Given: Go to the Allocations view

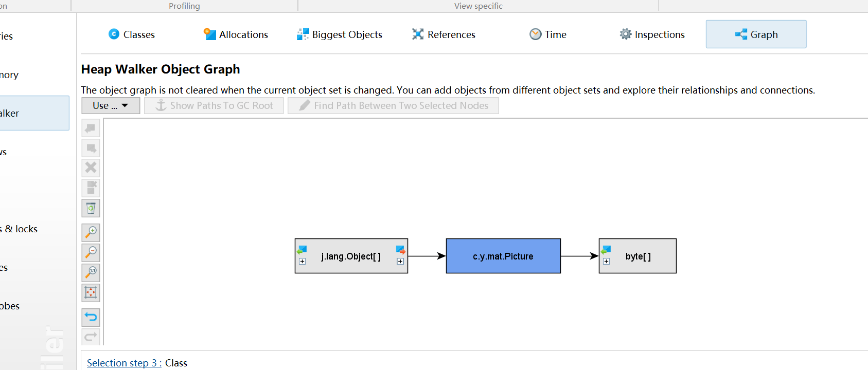Looking at the screenshot, I should coord(236,34).
